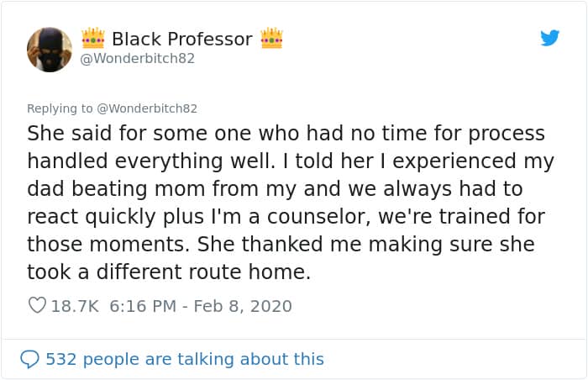Click the line mentioning 'I'm a counselor'
The height and width of the screenshot is (380, 588).
coord(286,217)
